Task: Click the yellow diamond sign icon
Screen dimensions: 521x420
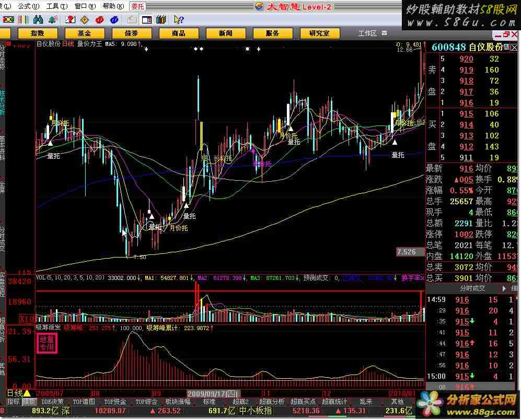Action: [85, 20]
